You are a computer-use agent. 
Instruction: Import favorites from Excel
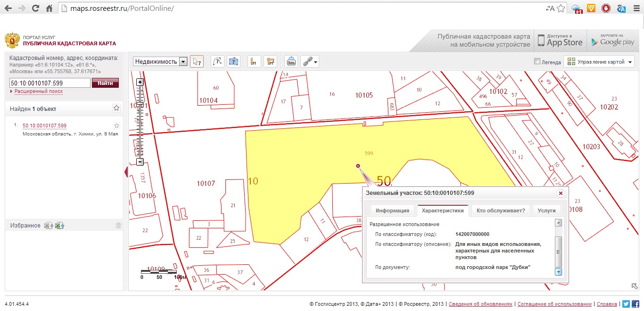59,226
